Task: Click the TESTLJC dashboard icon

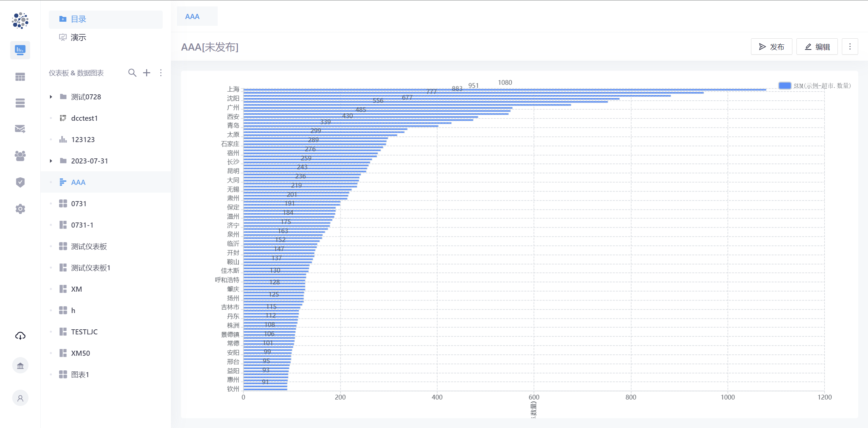Action: click(63, 332)
